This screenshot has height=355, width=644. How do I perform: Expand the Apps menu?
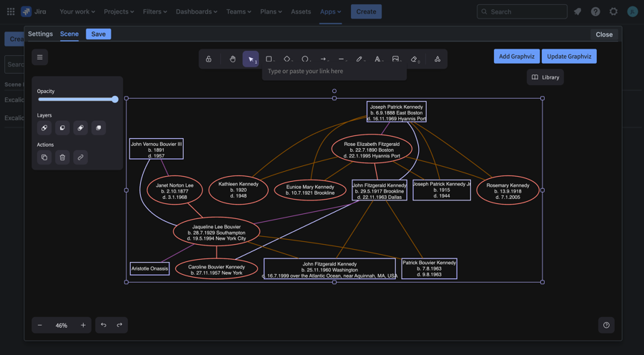[x=330, y=11]
